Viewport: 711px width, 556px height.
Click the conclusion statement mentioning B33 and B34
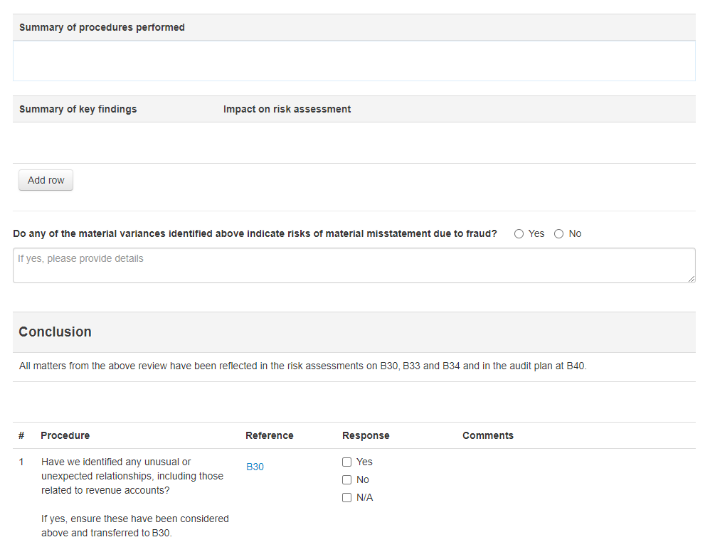point(303,367)
